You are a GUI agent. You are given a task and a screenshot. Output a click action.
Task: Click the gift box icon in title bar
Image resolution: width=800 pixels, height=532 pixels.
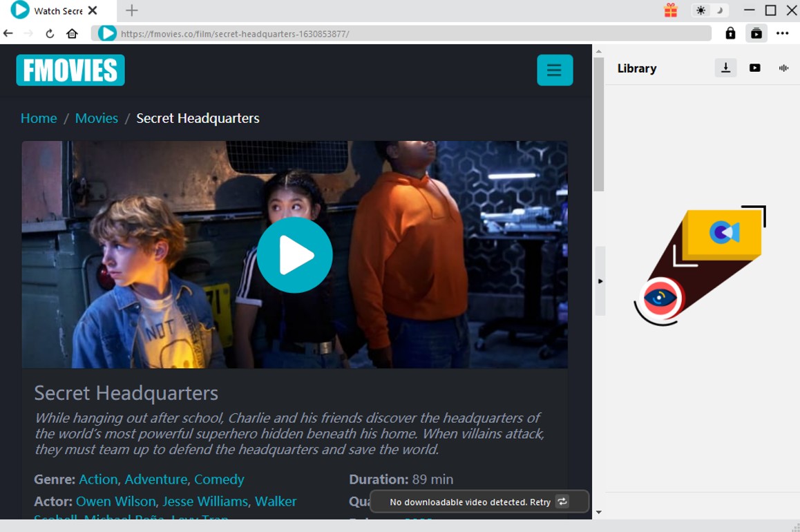(670, 10)
